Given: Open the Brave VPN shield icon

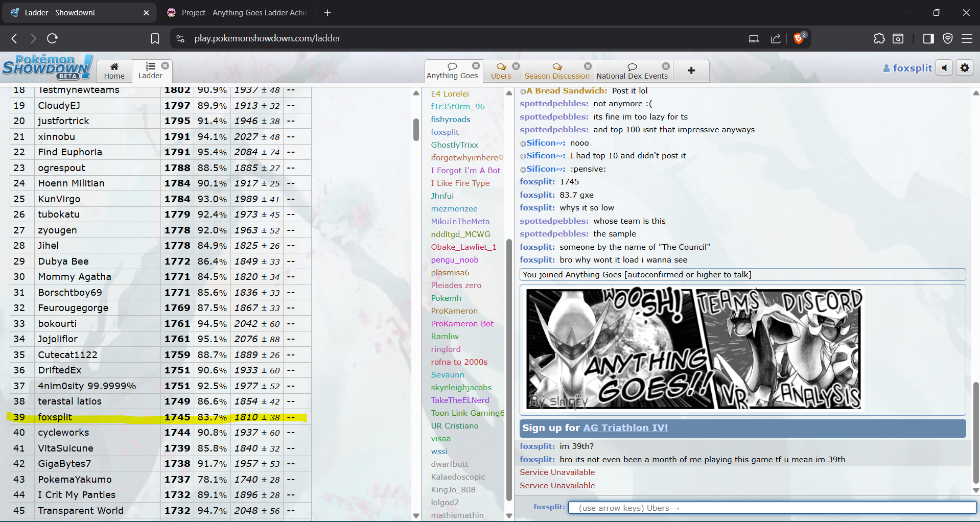Looking at the screenshot, I should 948,38.
